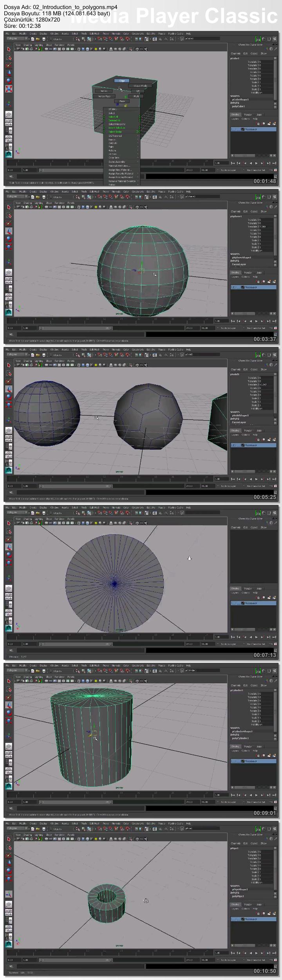Switch to the Render tab in the 00:07:13 frame
The width and height of the screenshot is (282, 980).
(248, 588)
